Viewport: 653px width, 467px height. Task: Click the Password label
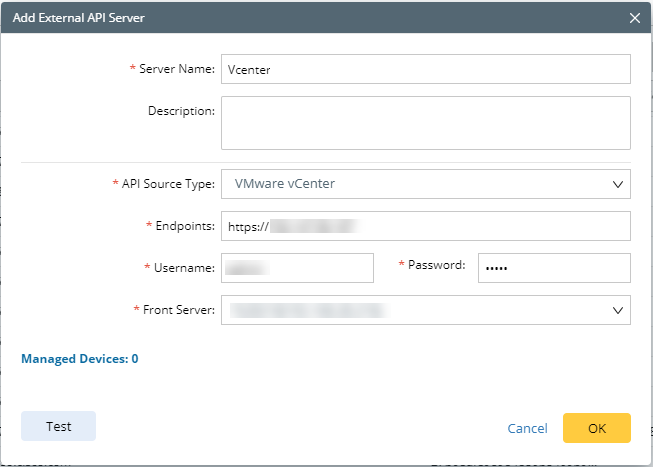pos(436,265)
